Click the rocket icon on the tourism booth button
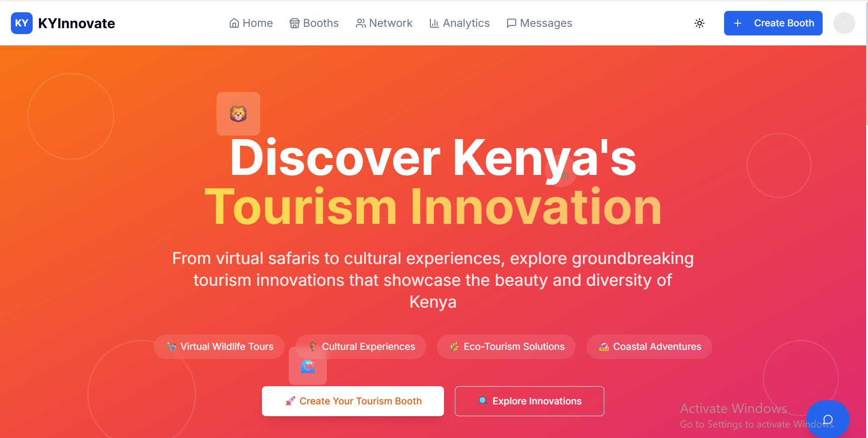868x438 pixels. [291, 401]
